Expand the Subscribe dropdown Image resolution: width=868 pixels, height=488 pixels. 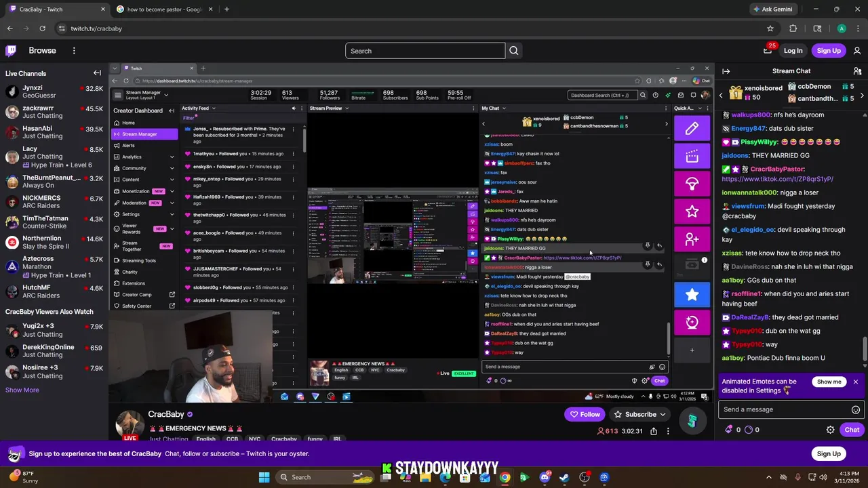[663, 414]
